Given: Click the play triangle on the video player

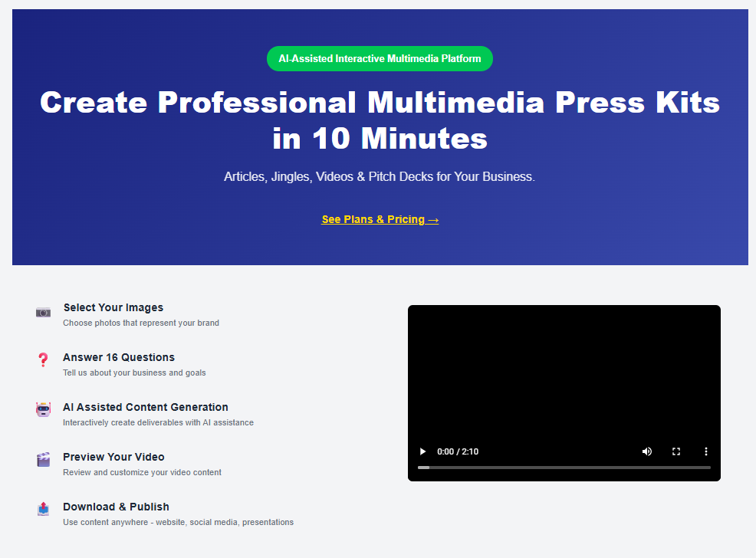Looking at the screenshot, I should coord(422,451).
